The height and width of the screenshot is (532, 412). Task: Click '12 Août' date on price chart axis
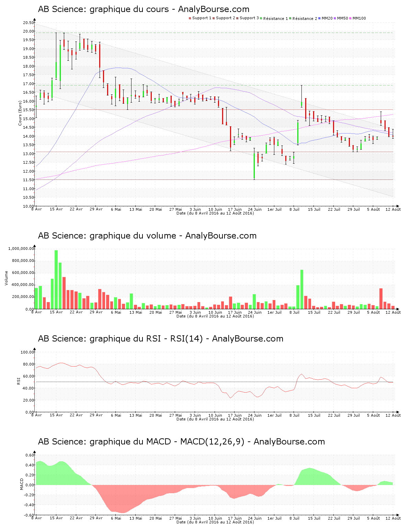point(393,209)
